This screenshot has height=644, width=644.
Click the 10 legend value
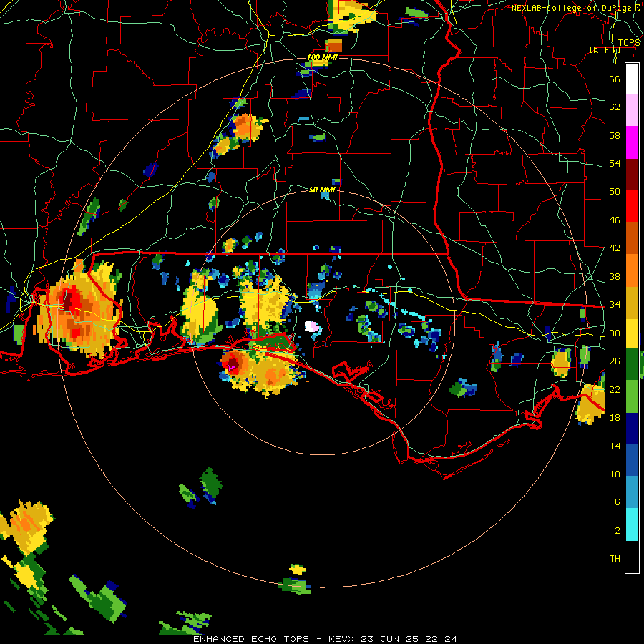pos(615,474)
